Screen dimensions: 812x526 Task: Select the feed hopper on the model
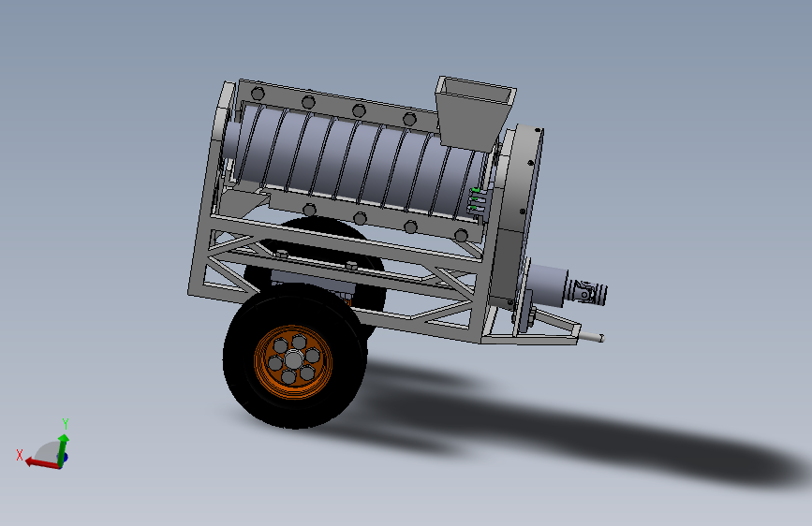pyautogui.click(x=474, y=113)
